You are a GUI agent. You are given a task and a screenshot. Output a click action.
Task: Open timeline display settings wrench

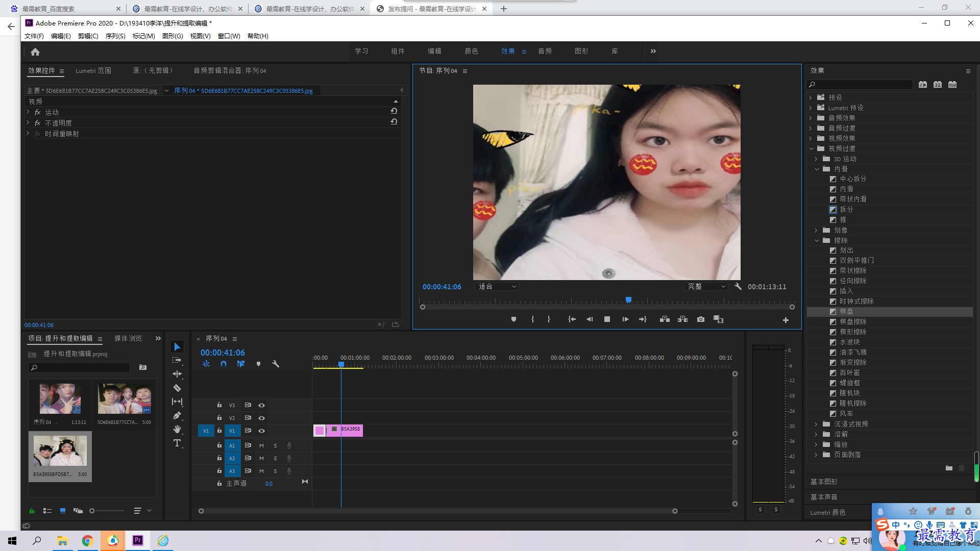pos(276,364)
